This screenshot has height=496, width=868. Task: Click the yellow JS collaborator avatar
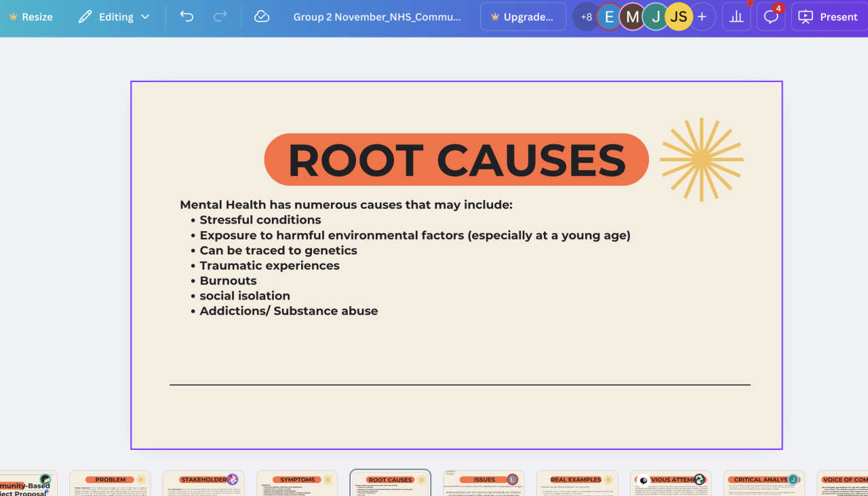(x=679, y=17)
